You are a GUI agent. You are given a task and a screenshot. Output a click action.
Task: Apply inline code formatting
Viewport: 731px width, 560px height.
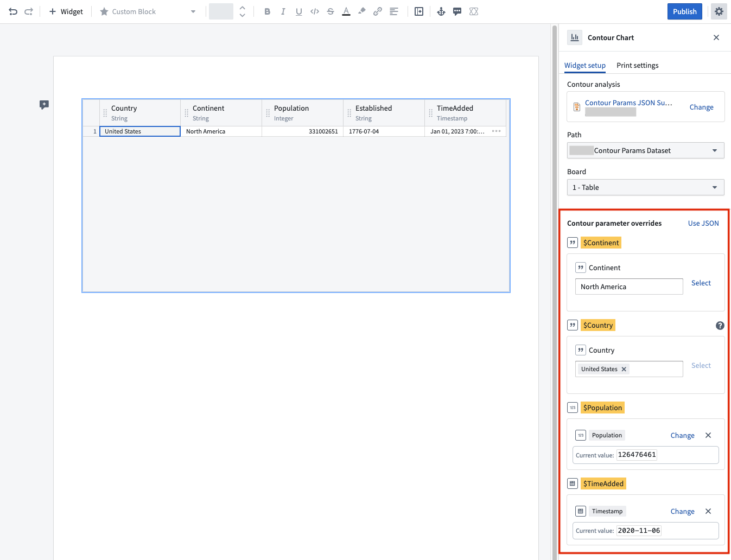coord(315,11)
